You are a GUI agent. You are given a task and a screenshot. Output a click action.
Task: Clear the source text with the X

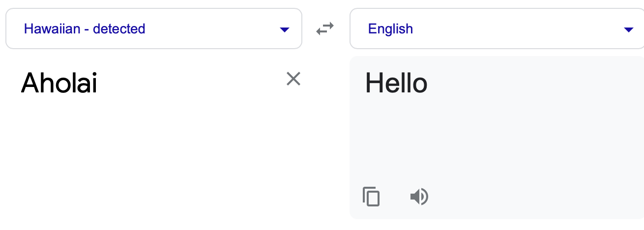[293, 79]
